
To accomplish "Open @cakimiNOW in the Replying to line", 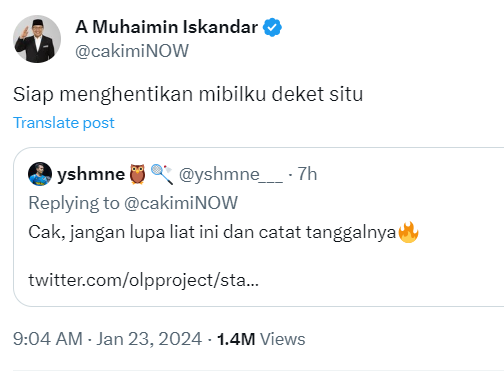I will (181, 203).
